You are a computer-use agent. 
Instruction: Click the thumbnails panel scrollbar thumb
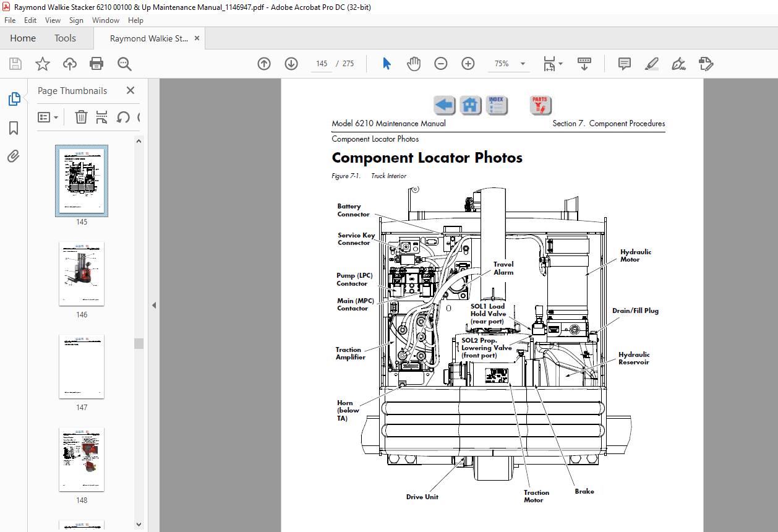point(139,343)
